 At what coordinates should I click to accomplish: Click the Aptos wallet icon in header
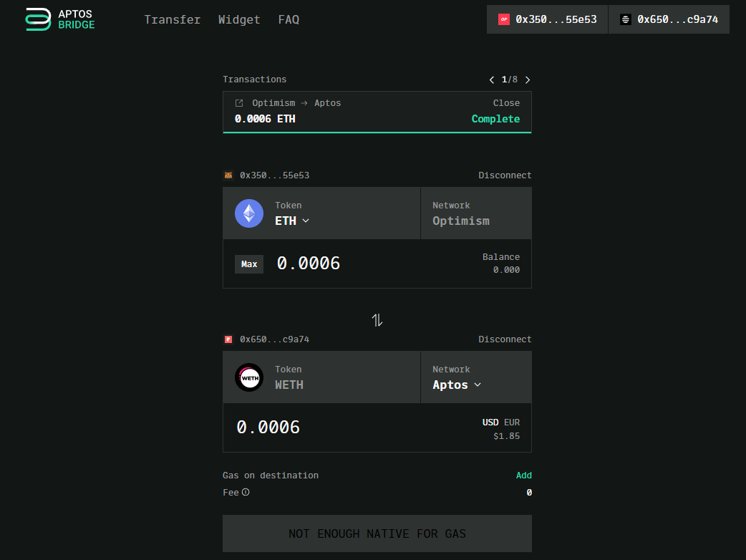(x=626, y=20)
